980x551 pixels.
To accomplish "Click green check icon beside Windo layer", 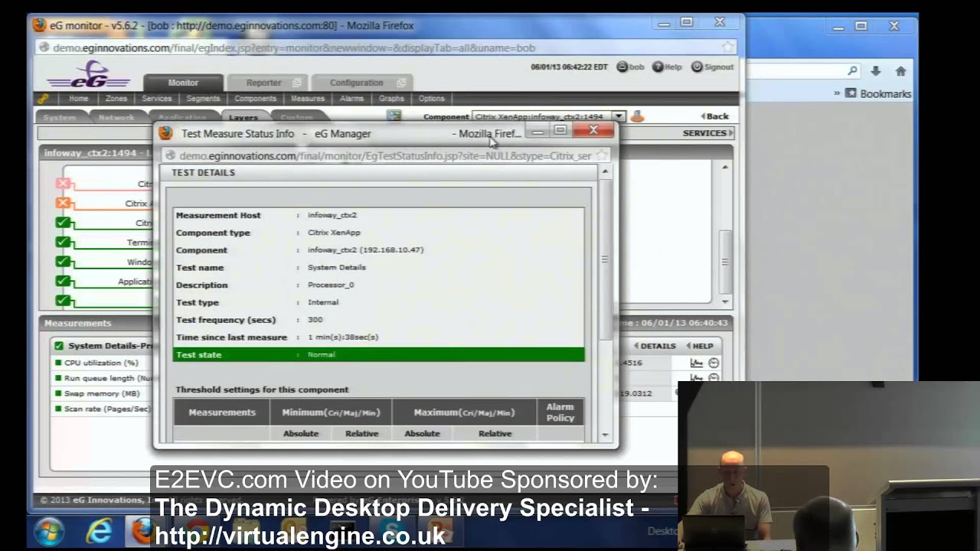I will point(64,262).
